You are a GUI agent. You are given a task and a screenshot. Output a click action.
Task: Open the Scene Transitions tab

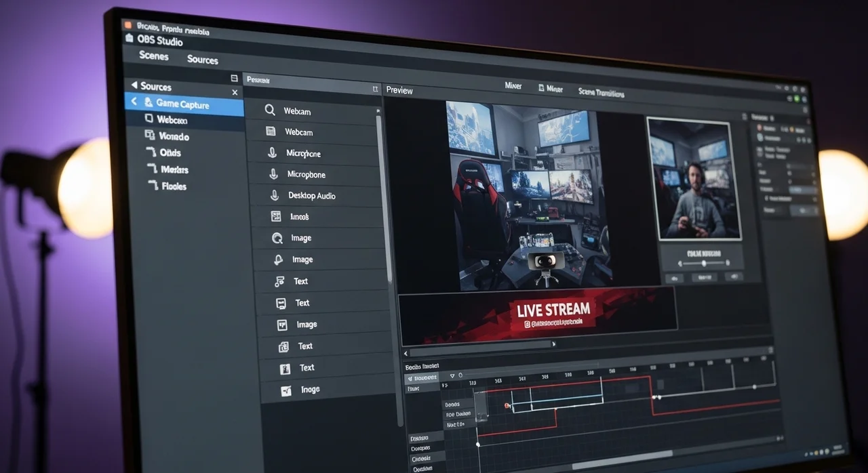click(x=601, y=92)
